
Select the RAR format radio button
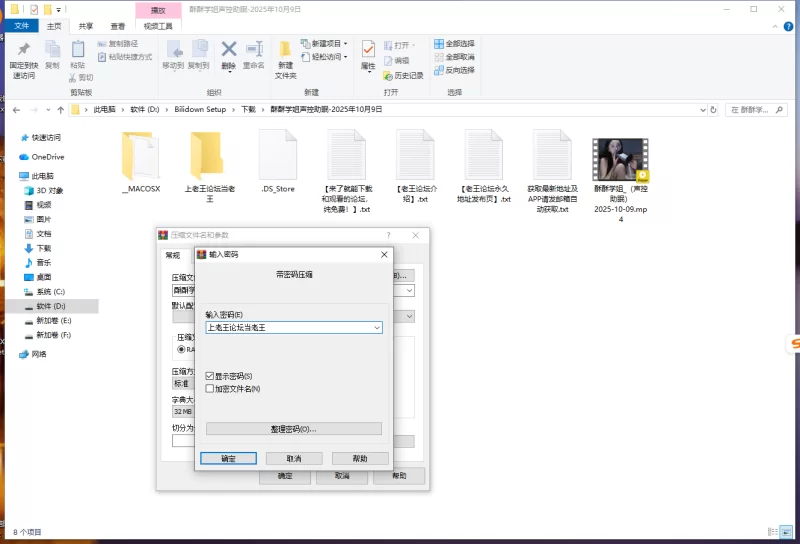tap(182, 349)
